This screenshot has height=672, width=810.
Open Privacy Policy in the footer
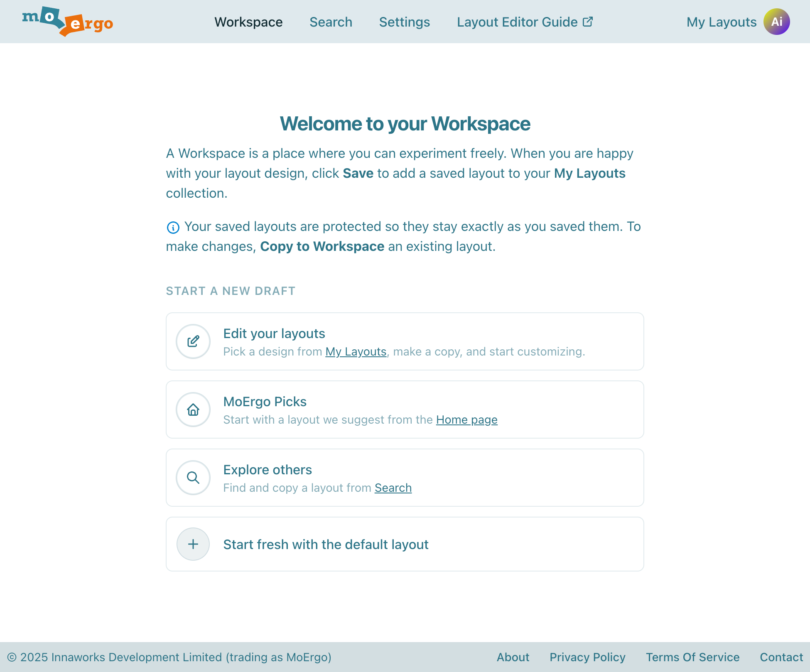[x=587, y=657]
